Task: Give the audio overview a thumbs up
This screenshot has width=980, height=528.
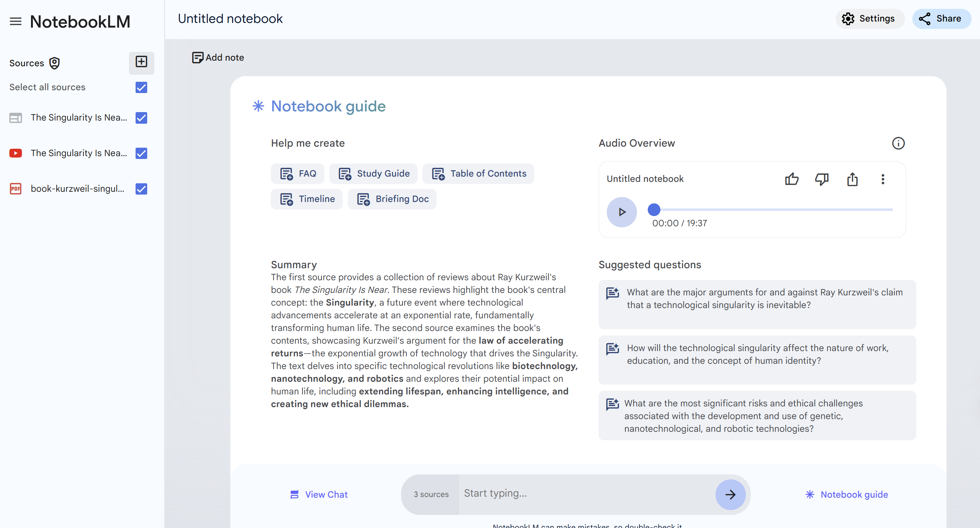Action: (791, 179)
